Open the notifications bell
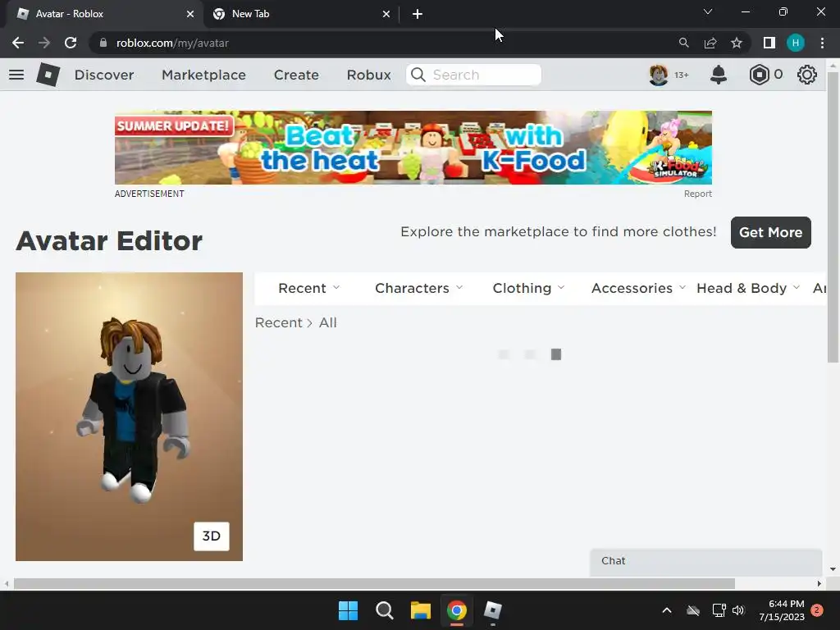The image size is (840, 630). coord(719,75)
